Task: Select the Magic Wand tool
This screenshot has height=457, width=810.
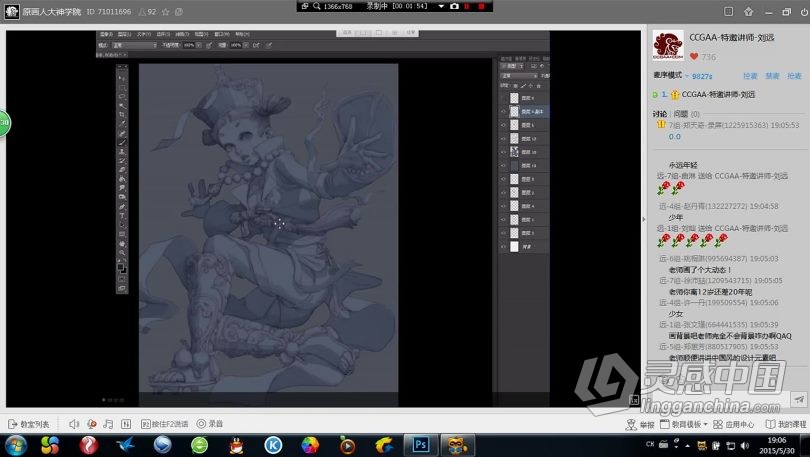Action: (x=122, y=105)
